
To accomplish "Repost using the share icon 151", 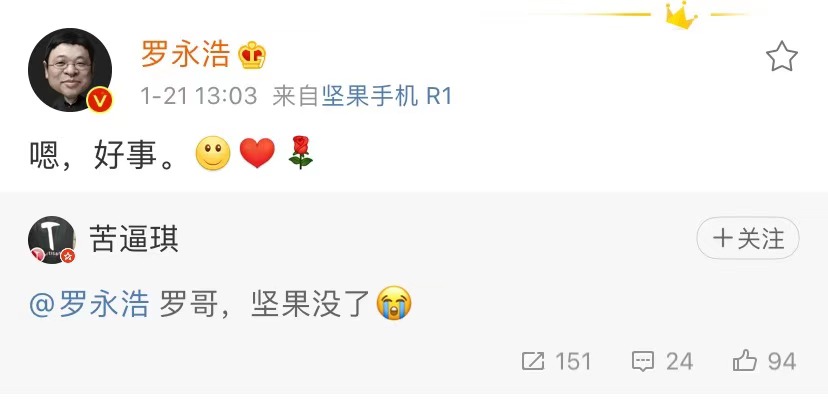I will click(x=557, y=362).
